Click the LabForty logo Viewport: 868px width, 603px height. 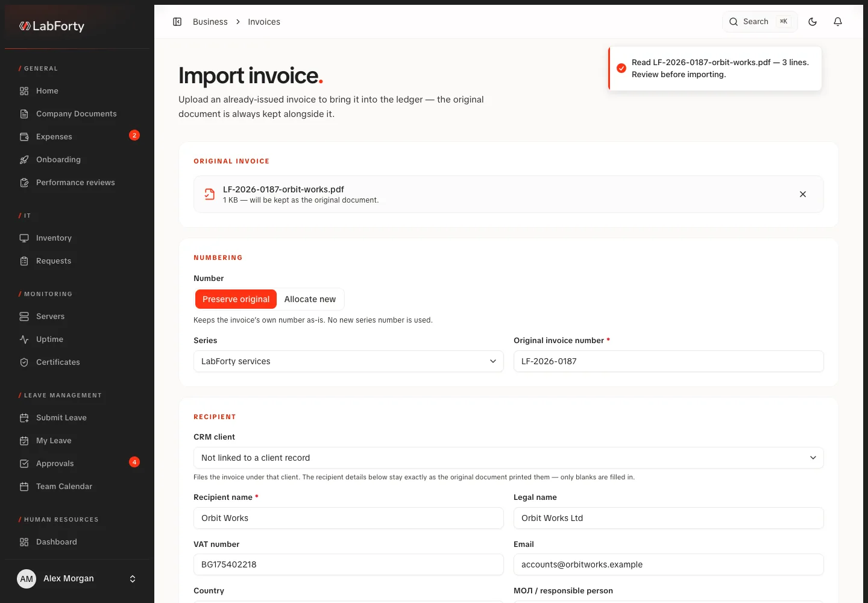click(52, 26)
